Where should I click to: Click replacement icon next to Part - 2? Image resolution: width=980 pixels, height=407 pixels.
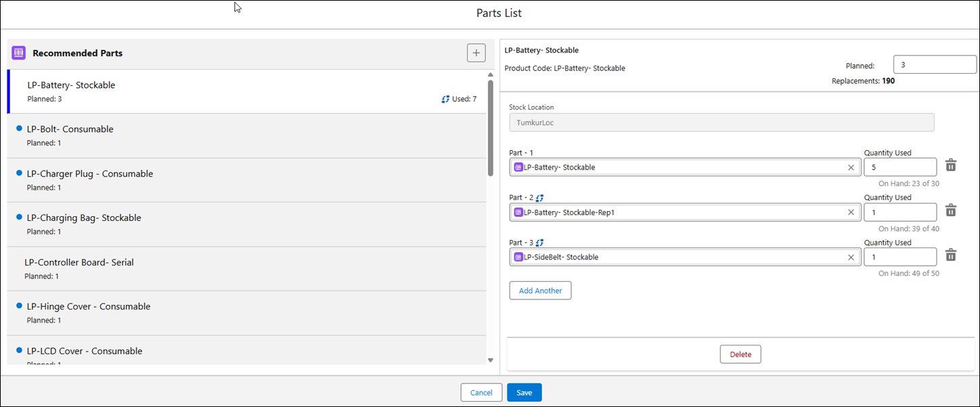[x=540, y=198]
